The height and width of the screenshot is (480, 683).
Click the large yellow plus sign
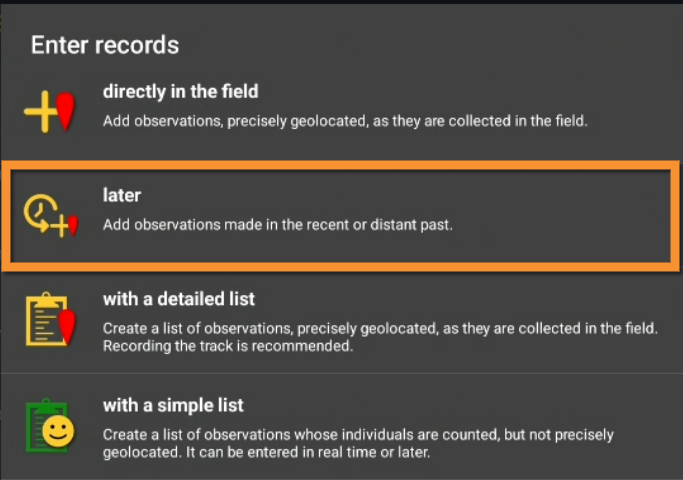41,112
